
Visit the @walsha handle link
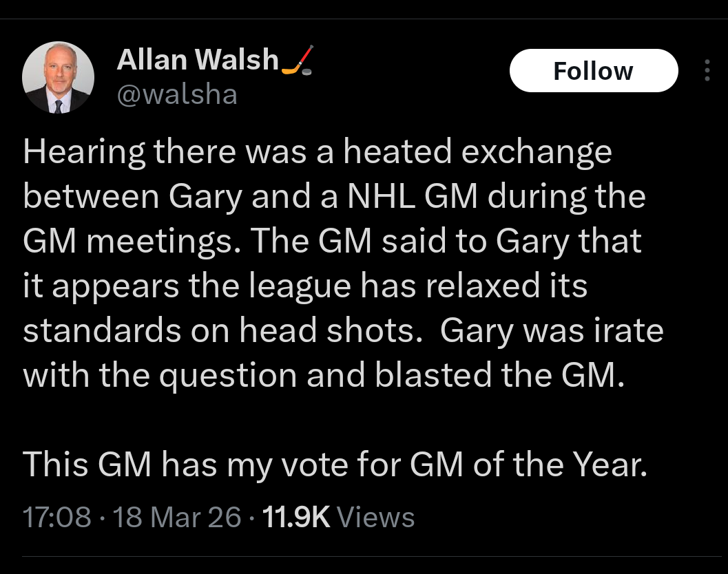(x=177, y=94)
